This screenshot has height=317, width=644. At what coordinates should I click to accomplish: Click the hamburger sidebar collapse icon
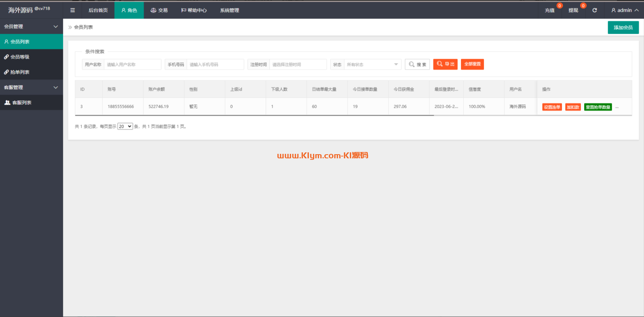(72, 10)
